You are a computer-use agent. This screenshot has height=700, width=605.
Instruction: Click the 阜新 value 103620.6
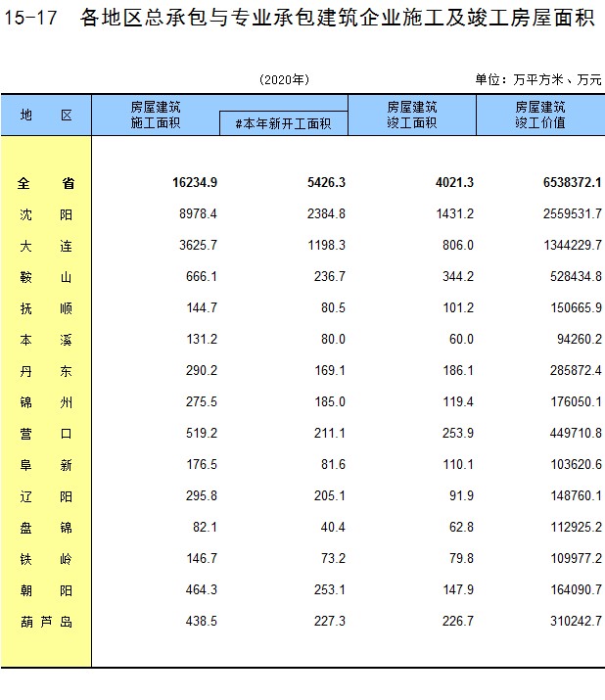(576, 464)
